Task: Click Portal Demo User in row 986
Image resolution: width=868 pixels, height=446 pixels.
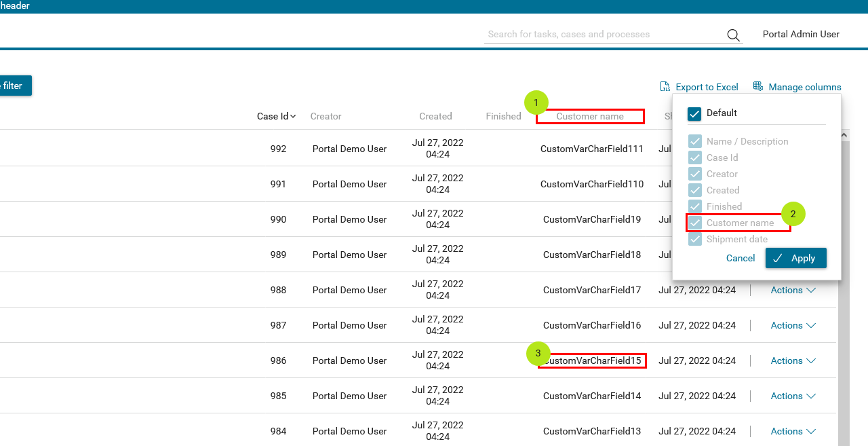Action: coord(349,360)
